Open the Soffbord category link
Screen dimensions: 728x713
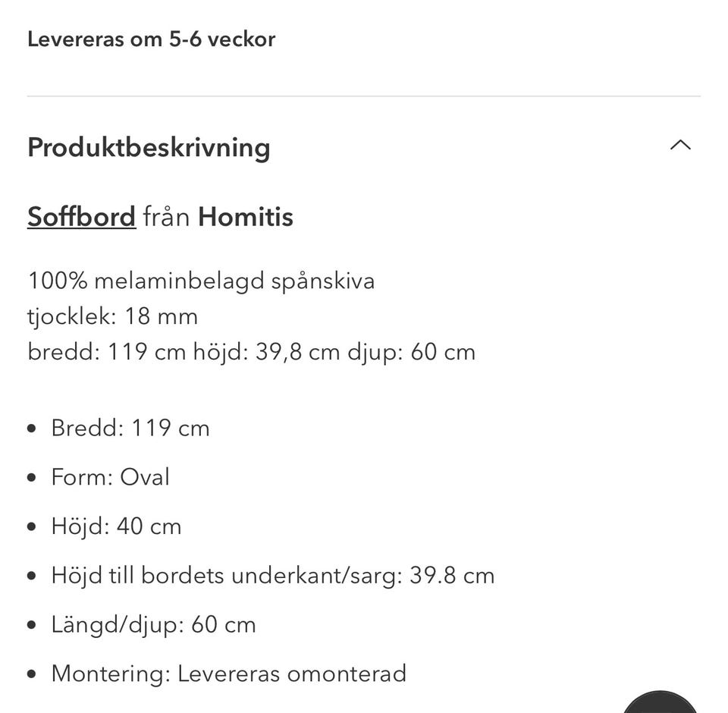click(x=81, y=217)
